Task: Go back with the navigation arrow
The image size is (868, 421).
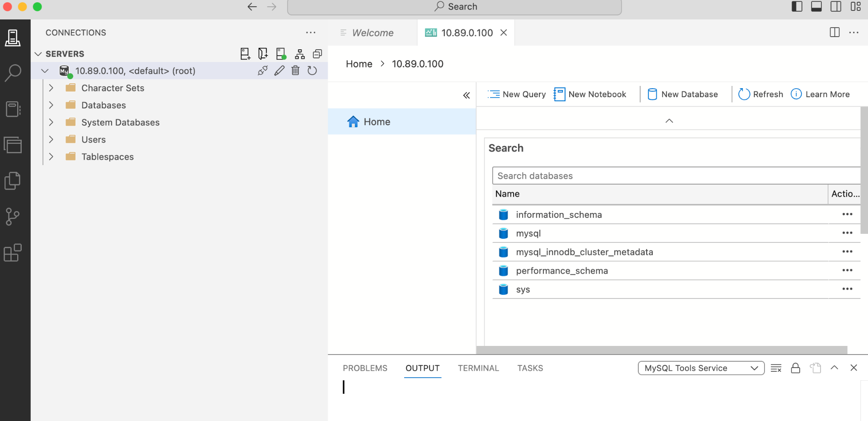Action: [252, 7]
